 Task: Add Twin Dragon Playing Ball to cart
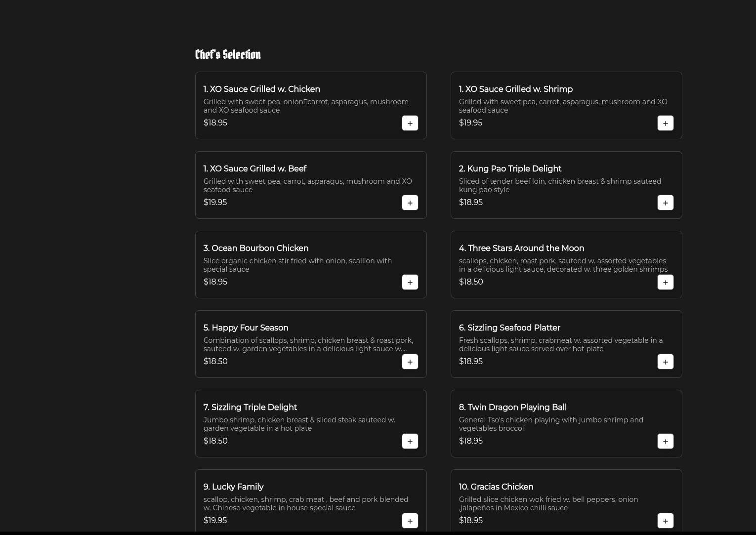(x=666, y=441)
